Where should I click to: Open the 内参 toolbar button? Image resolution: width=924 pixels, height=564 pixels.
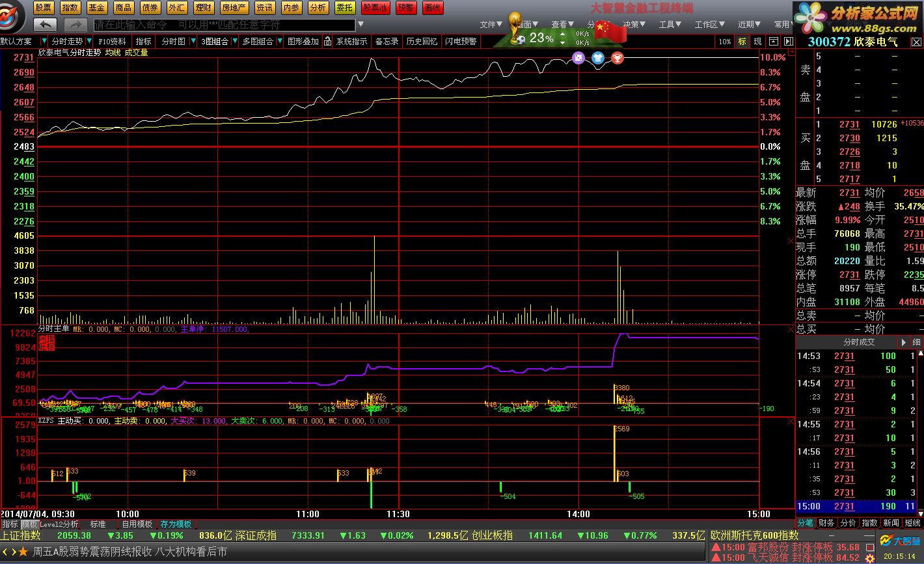pos(292,8)
